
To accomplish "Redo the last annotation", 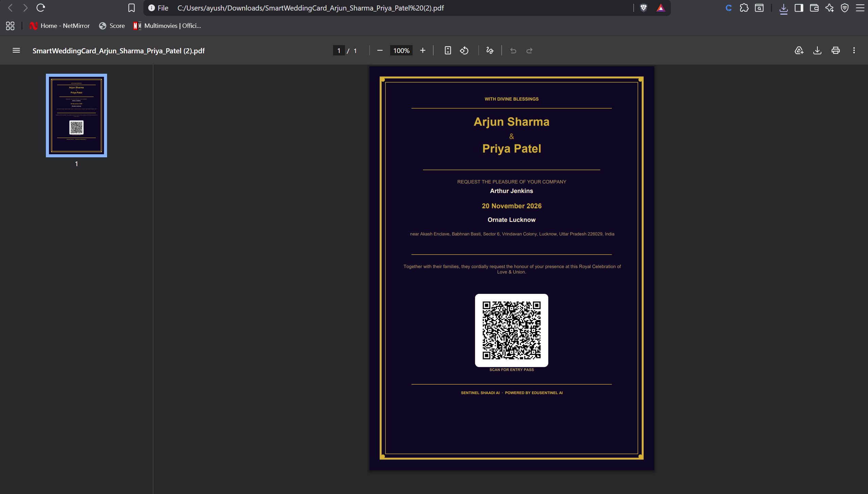I will 530,51.
